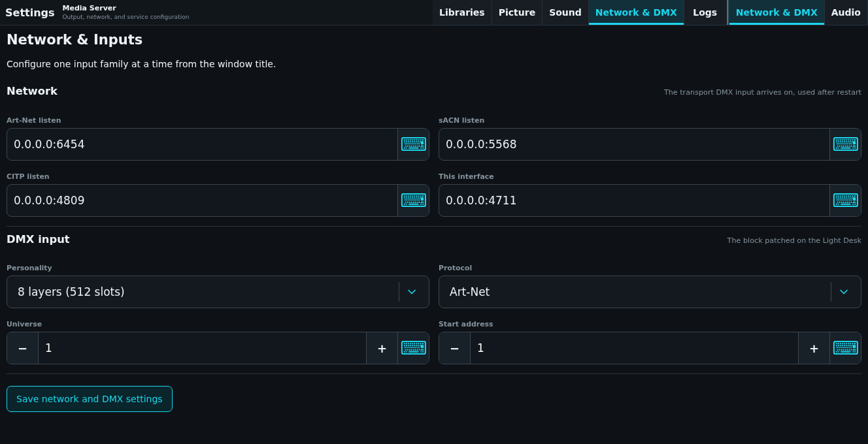
Task: Edit the CITP listen address field
Action: [x=203, y=200]
